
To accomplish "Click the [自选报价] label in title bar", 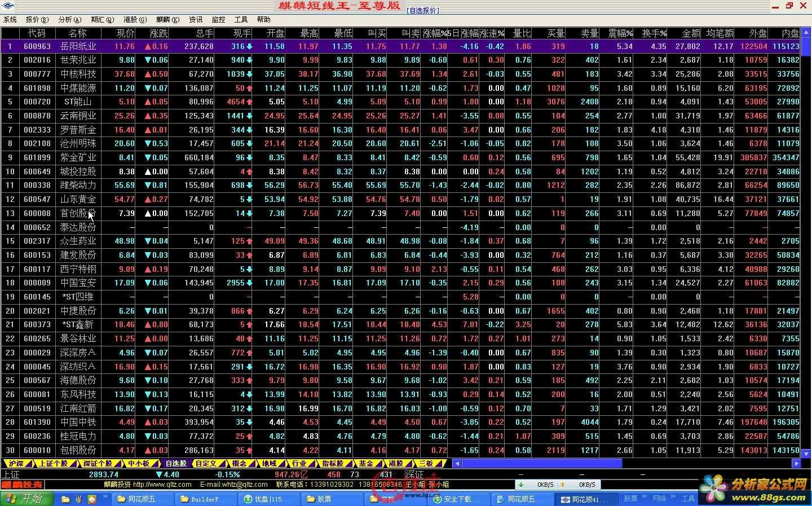I will click(x=422, y=10).
